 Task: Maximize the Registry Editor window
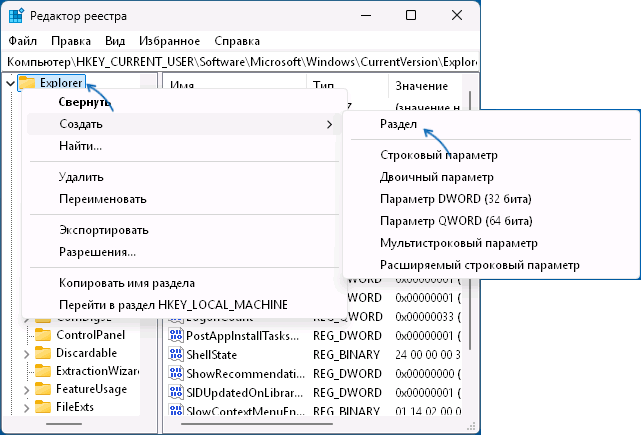tap(411, 16)
